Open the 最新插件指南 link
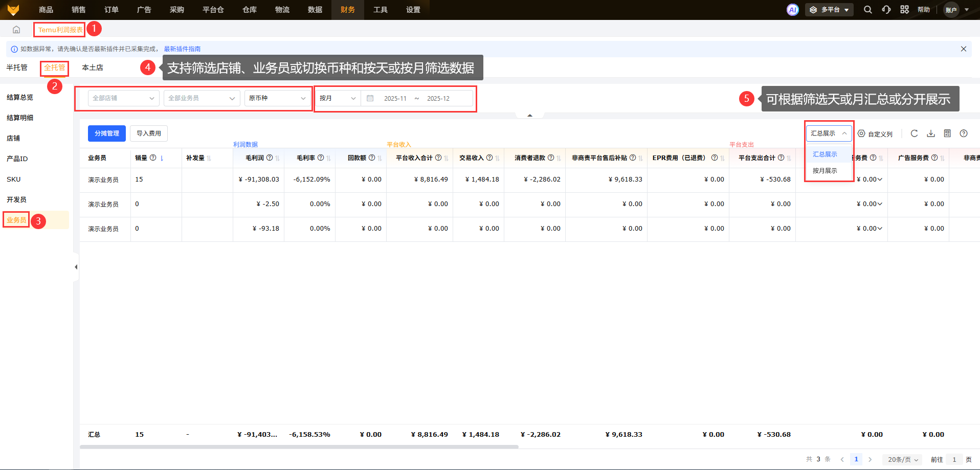980x470 pixels. pos(182,49)
